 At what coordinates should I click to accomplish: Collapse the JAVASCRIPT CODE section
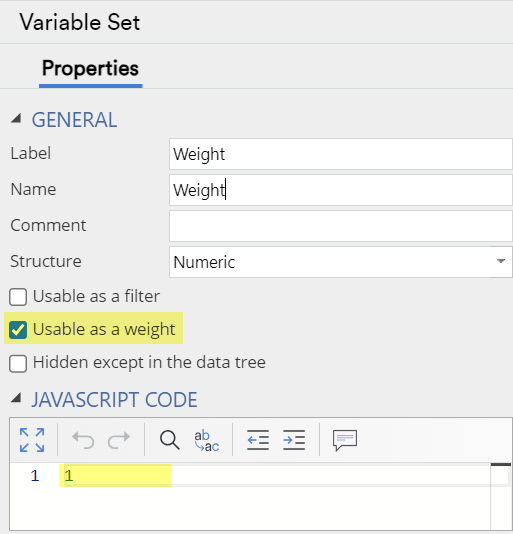(x=16, y=398)
